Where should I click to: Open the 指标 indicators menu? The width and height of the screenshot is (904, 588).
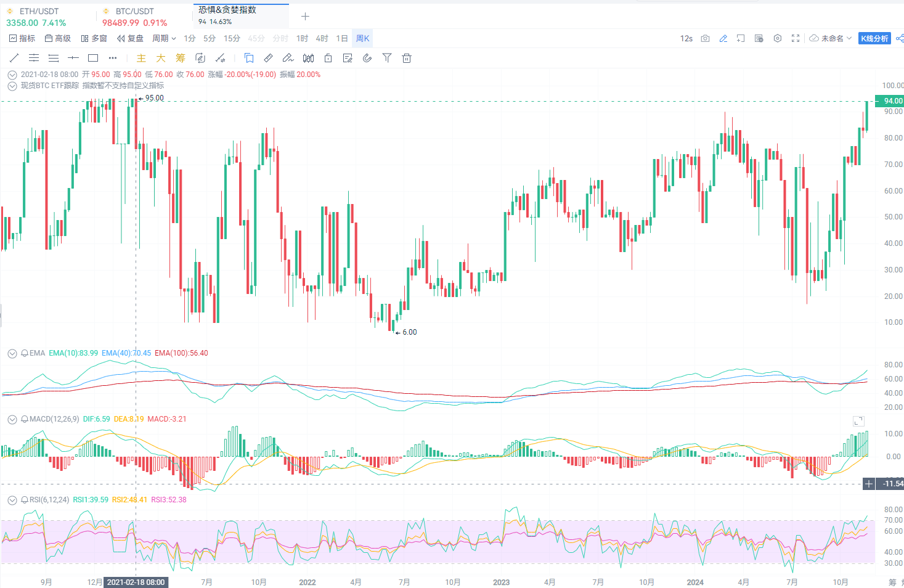point(22,38)
